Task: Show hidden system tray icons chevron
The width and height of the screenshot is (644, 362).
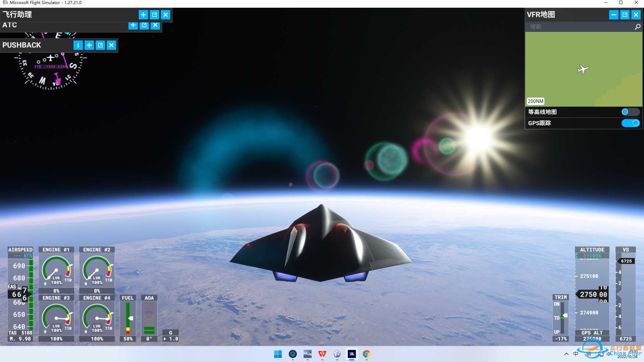Action: click(x=566, y=354)
